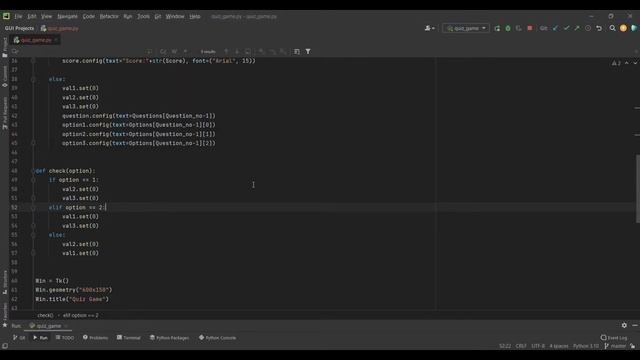Image resolution: width=640 pixels, height=360 pixels.
Task: Click the Git Update Project arrow icon
Action: click(x=555, y=28)
